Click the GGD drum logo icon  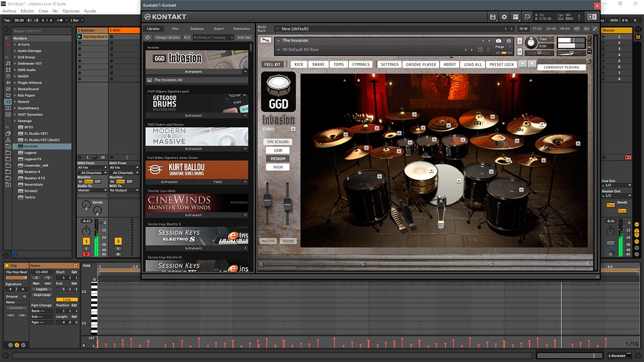(279, 92)
